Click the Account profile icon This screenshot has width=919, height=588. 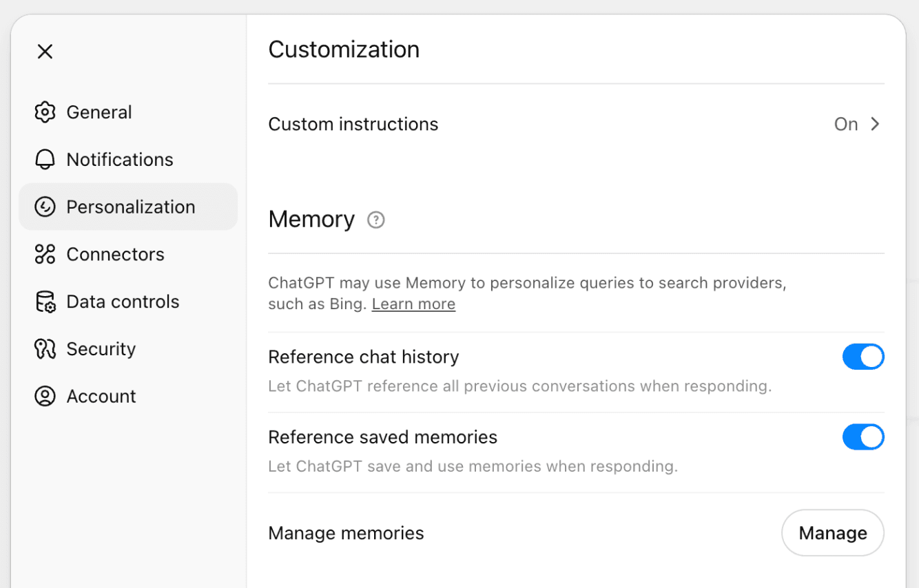pos(45,397)
